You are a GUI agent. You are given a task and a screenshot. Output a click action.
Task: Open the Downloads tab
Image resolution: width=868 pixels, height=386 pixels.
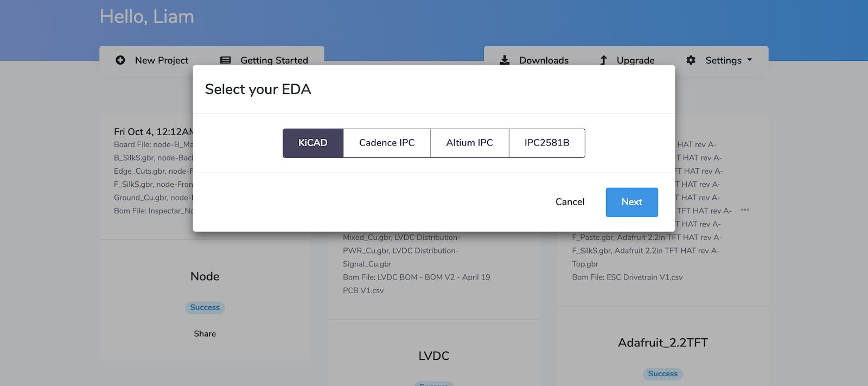(544, 60)
